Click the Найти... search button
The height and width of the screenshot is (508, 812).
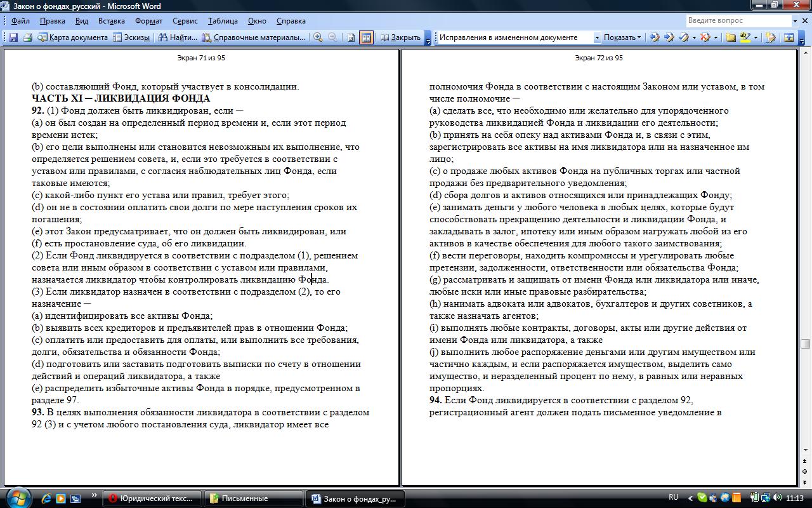pyautogui.click(x=178, y=37)
